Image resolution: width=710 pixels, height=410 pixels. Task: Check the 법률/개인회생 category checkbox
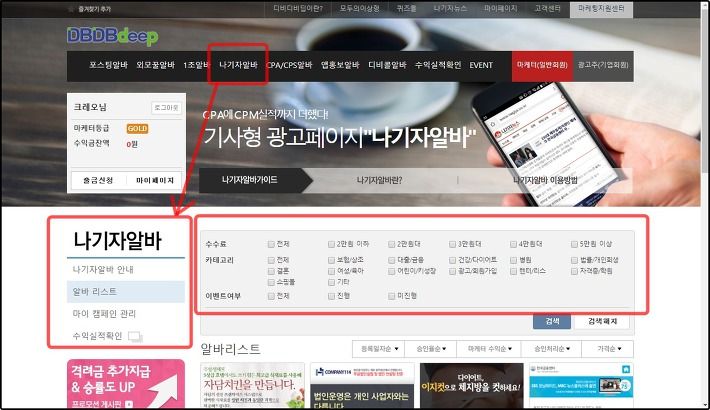click(x=574, y=260)
